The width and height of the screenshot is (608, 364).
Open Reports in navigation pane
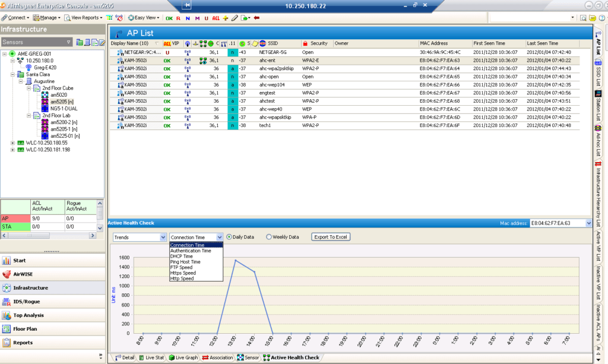[x=53, y=343]
